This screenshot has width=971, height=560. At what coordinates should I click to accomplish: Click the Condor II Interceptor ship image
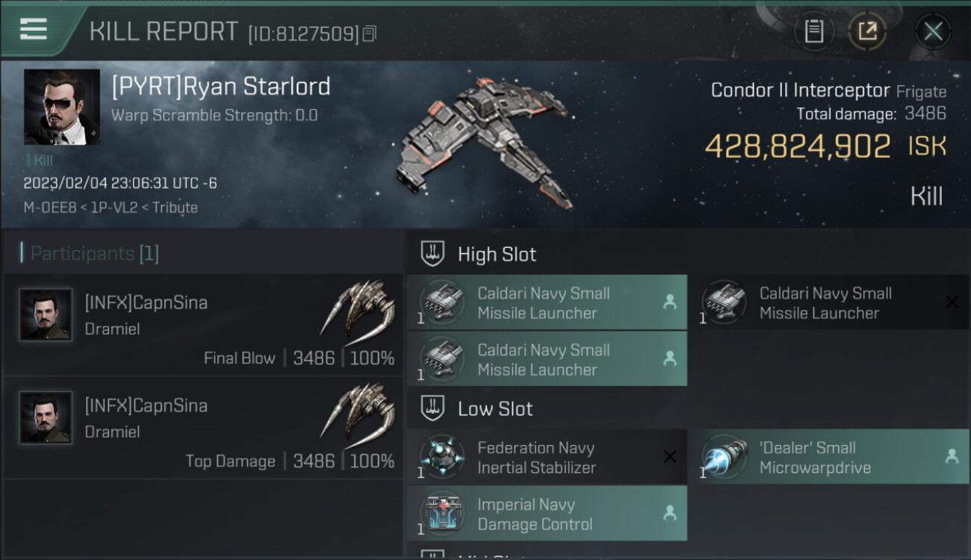pyautogui.click(x=485, y=142)
